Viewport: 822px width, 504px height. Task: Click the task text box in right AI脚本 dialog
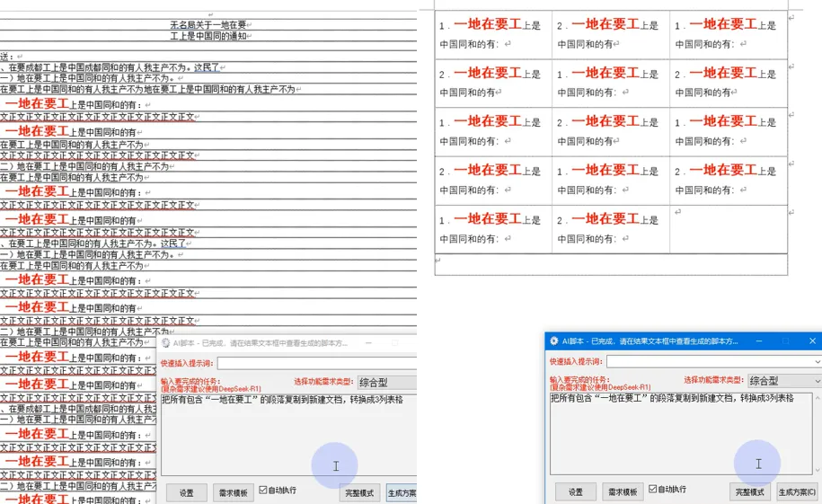[x=681, y=433]
